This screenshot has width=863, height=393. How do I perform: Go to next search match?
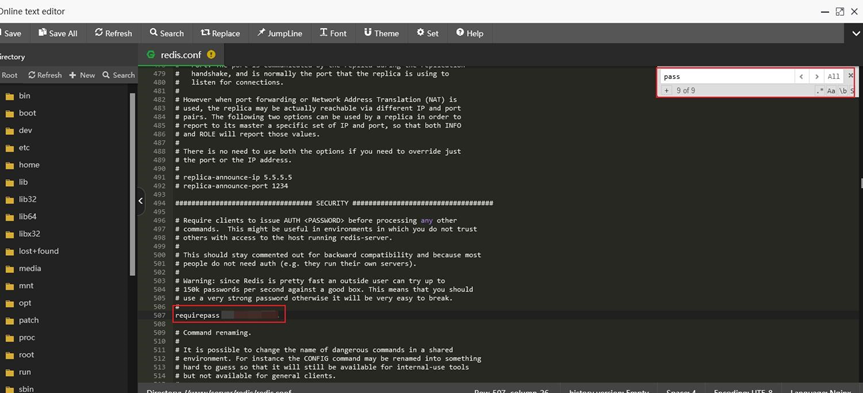[x=817, y=77]
